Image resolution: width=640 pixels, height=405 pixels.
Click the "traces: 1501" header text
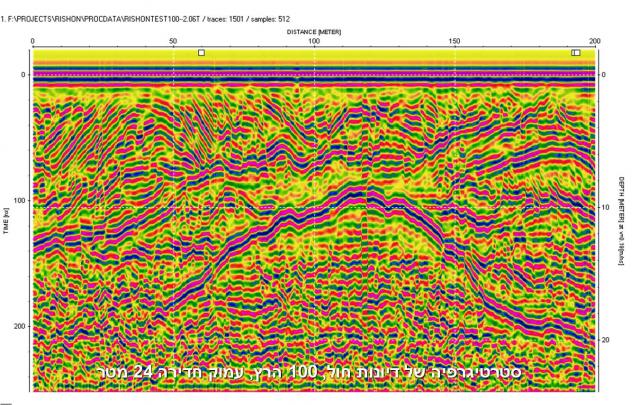[x=225, y=19]
